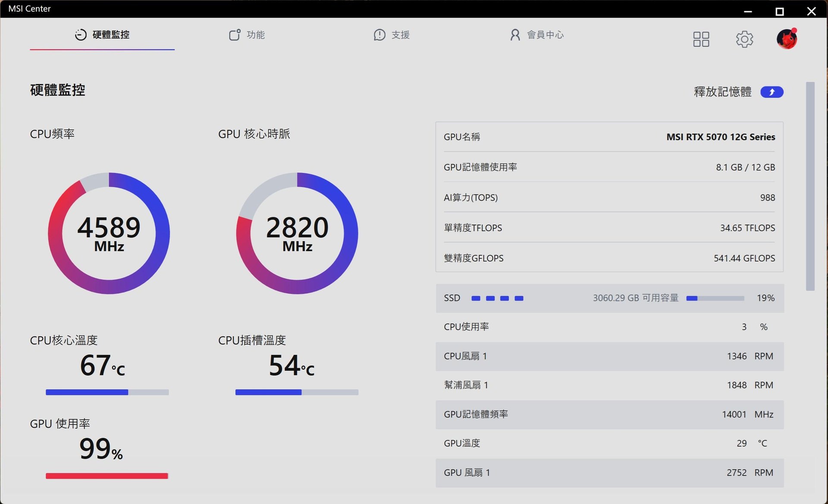Click the GPU溫度 row
Image resolution: width=828 pixels, height=504 pixels.
610,443
